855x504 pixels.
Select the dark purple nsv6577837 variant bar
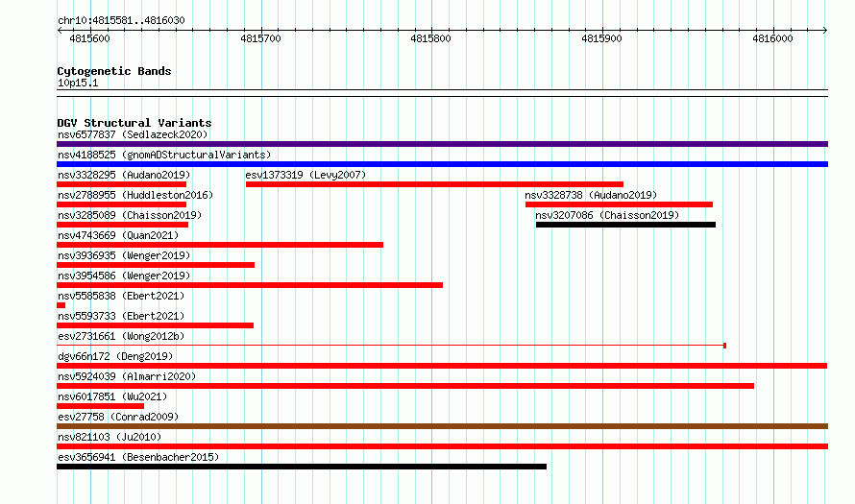442,144
